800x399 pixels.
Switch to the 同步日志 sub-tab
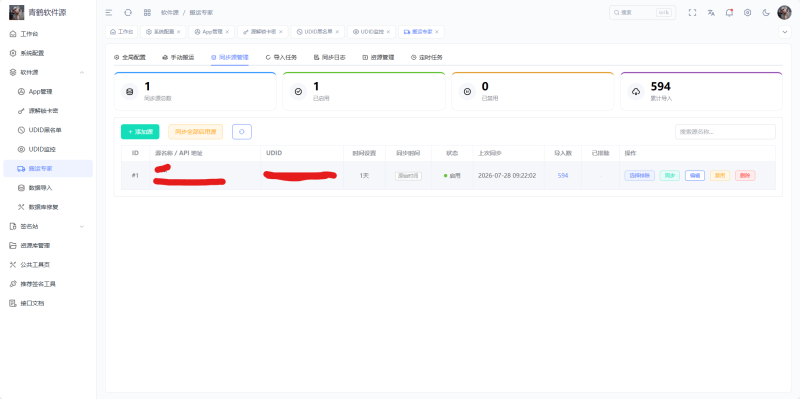point(330,58)
